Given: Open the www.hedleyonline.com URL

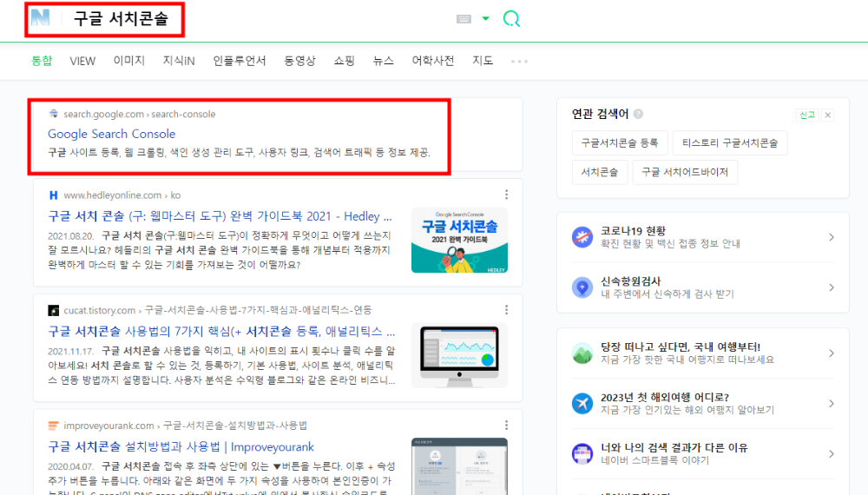Looking at the screenshot, I should tap(122, 195).
